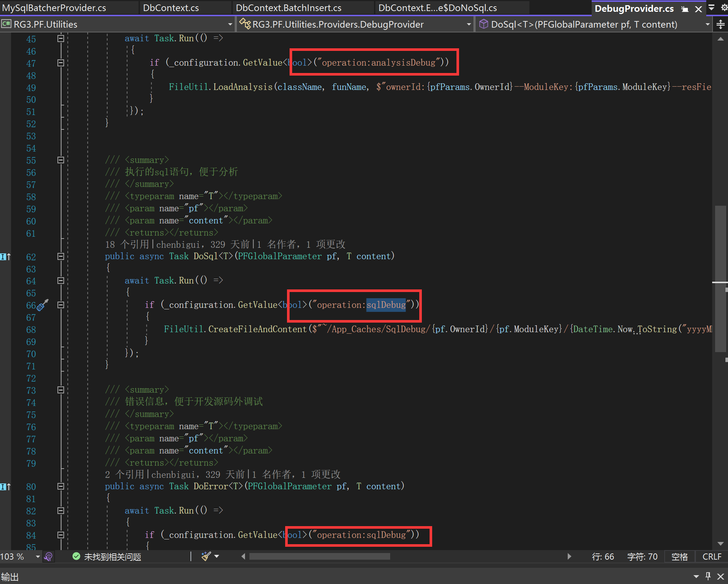This screenshot has width=728, height=584.
Task: Click the interface implementation icon at line 62
Action: coord(6,257)
